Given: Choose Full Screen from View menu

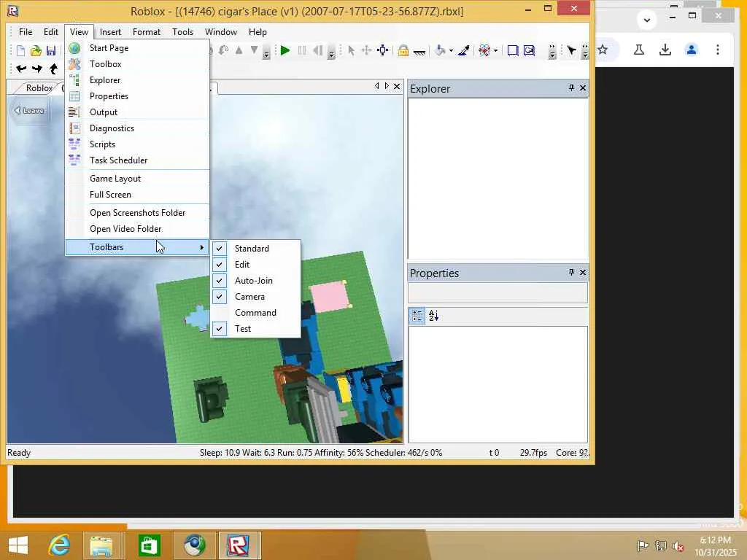Looking at the screenshot, I should click(x=137, y=194).
